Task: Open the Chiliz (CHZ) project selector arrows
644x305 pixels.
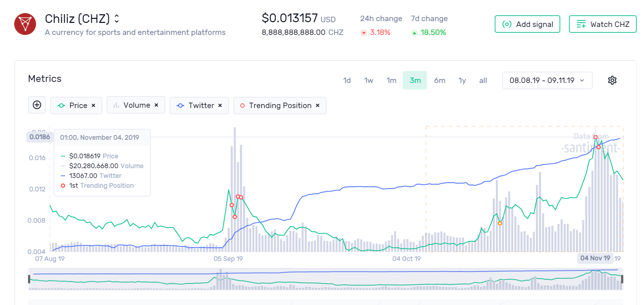Action: point(116,19)
